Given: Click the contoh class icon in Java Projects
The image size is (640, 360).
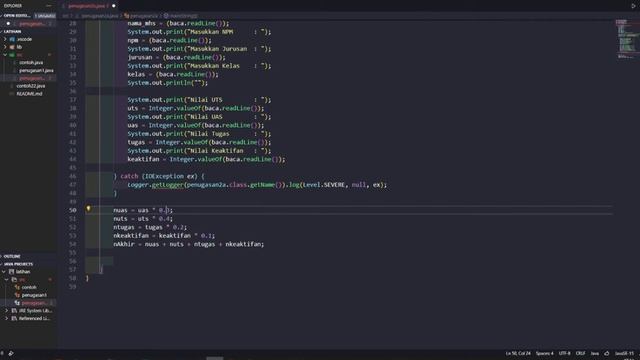Looking at the screenshot, I should tap(17, 287).
